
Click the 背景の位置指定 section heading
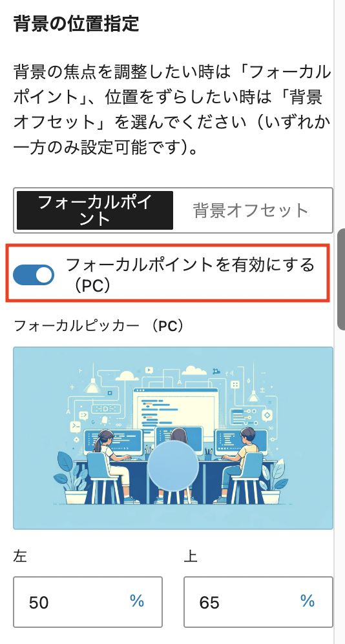(x=76, y=23)
